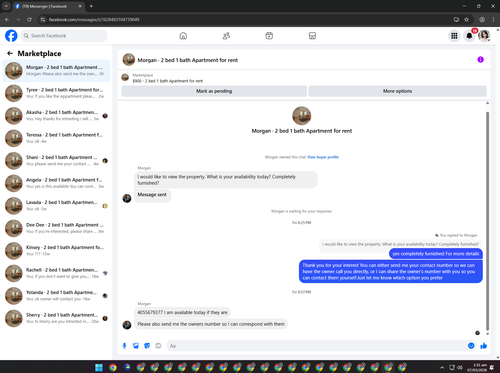Open Shani conversation in the list
The width and height of the screenshot is (500, 373).
[56, 161]
